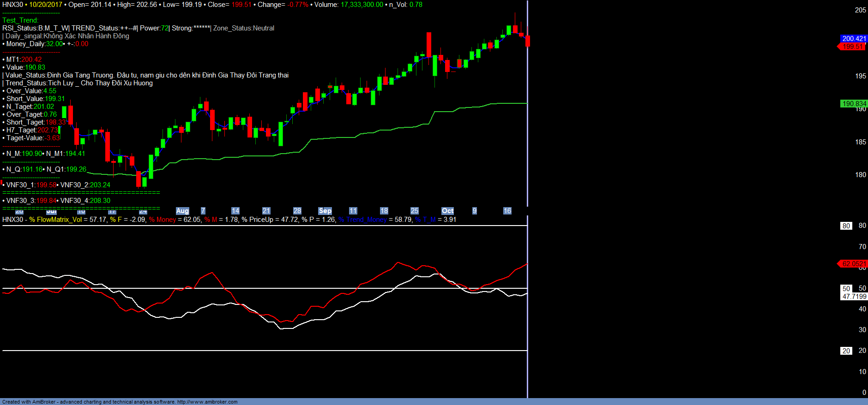Viewport: 868px width, 405px height.
Task: Click the 205 label on price axis
Action: click(x=860, y=10)
